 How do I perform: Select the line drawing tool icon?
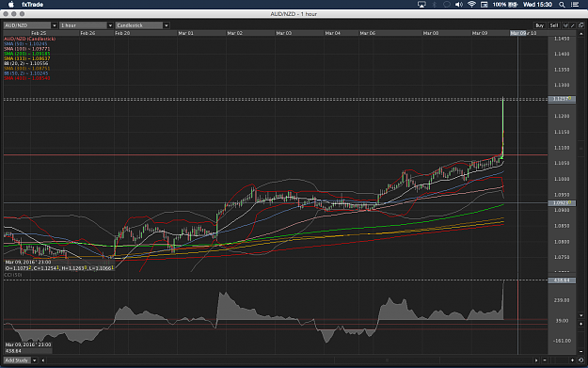pos(565,25)
